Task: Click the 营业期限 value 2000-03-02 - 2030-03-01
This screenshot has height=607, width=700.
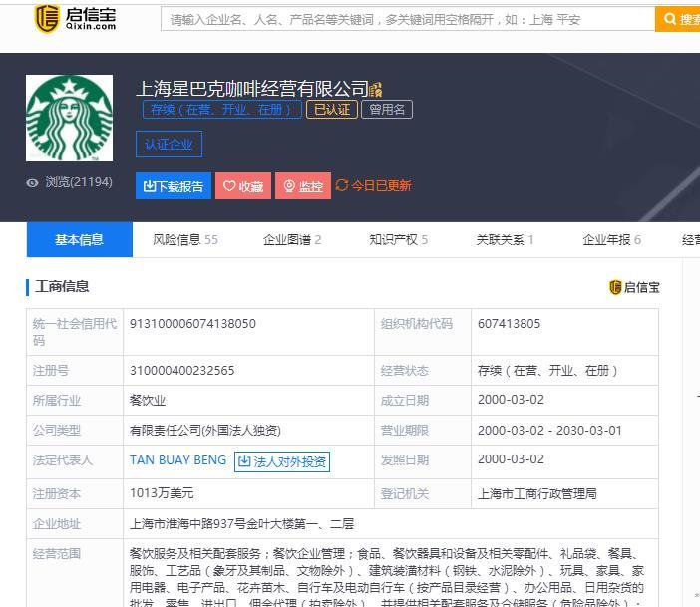Action: 549,431
